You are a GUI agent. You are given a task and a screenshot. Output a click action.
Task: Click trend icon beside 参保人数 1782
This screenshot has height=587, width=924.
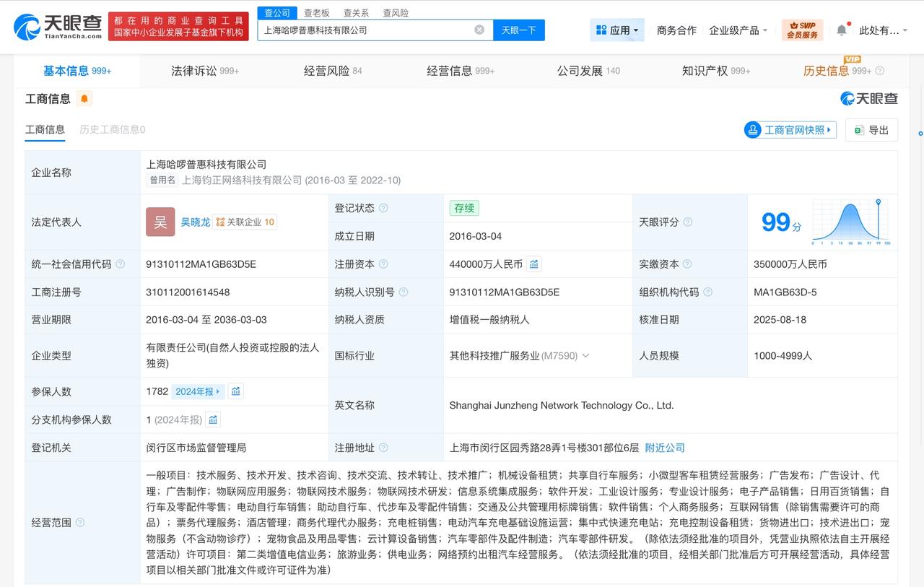[236, 391]
